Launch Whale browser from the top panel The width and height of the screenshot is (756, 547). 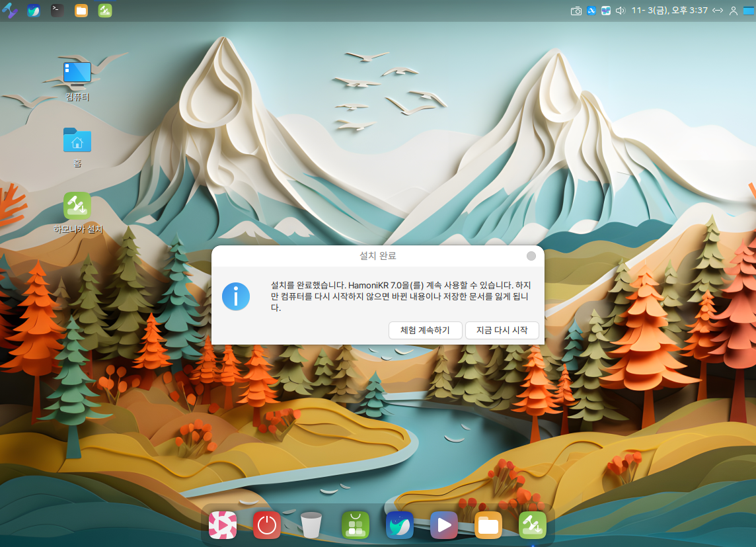(x=34, y=11)
